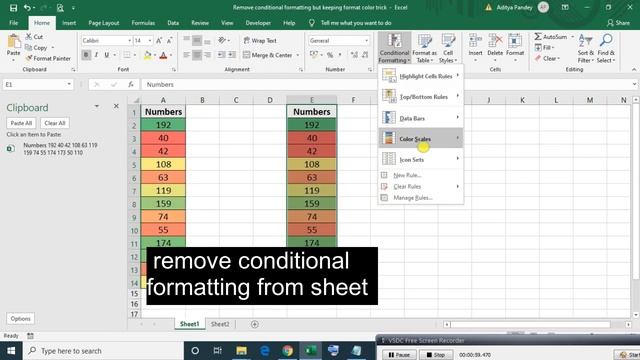Click the formula bar showing Numbers
The height and width of the screenshot is (360, 640).
pyautogui.click(x=386, y=84)
